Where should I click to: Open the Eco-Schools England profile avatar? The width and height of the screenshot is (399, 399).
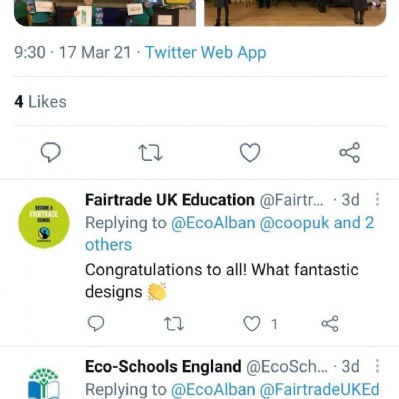click(44, 383)
